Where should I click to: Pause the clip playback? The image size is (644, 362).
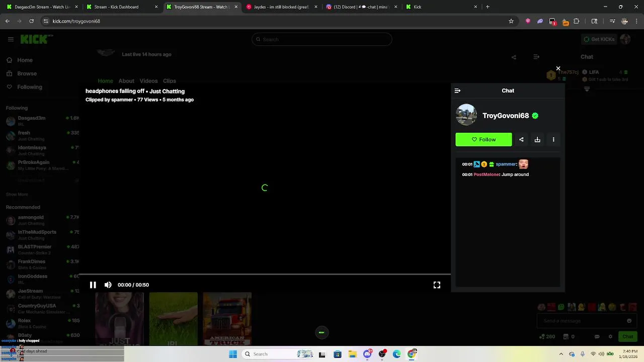tap(93, 285)
